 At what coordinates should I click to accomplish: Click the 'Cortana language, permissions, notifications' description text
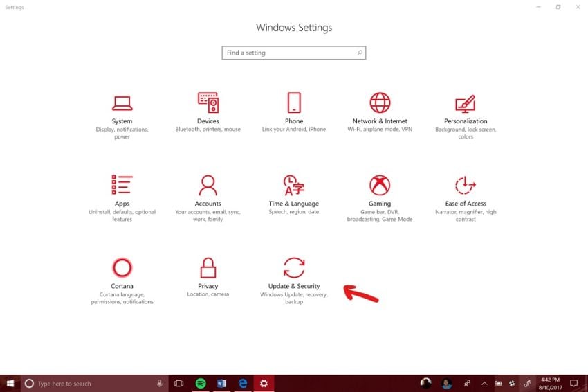[122, 298]
